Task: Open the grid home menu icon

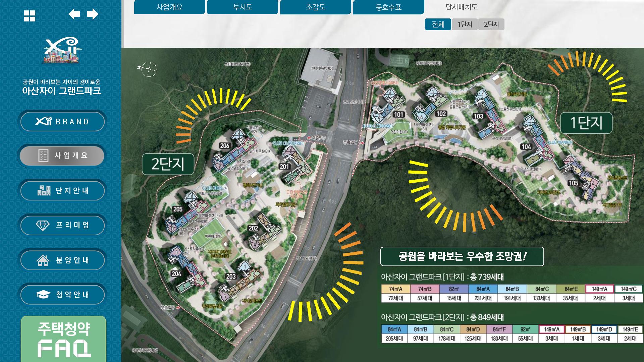Action: 30,16
